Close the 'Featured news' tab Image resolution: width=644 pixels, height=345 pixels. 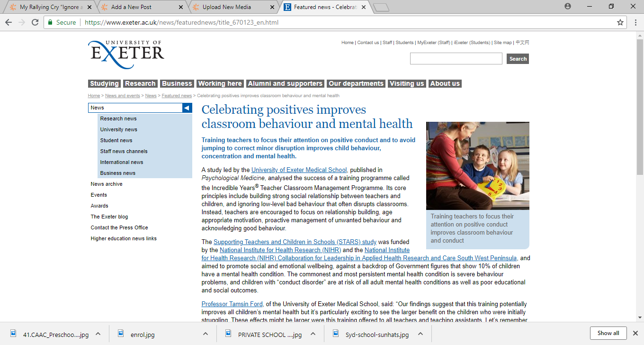tap(364, 7)
